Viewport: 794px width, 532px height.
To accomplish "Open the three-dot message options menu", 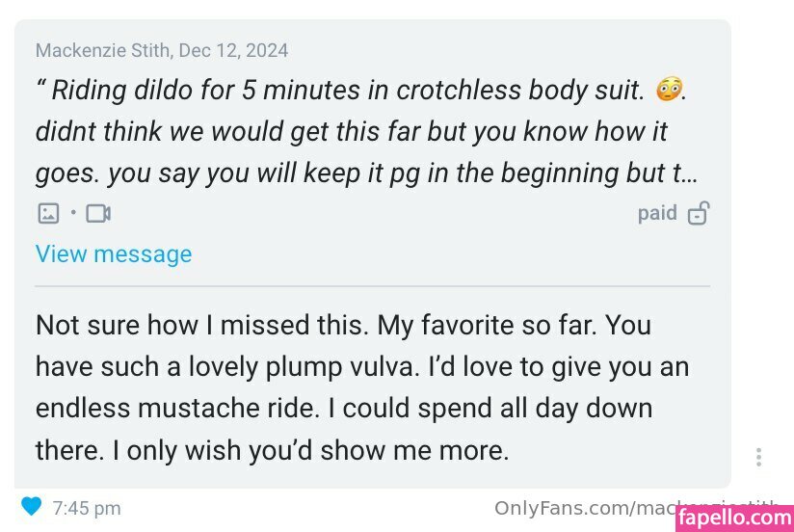I will (759, 457).
